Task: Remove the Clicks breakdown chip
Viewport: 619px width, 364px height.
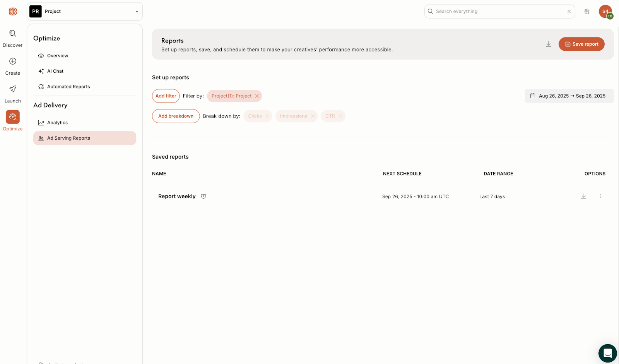Action: coord(267,116)
